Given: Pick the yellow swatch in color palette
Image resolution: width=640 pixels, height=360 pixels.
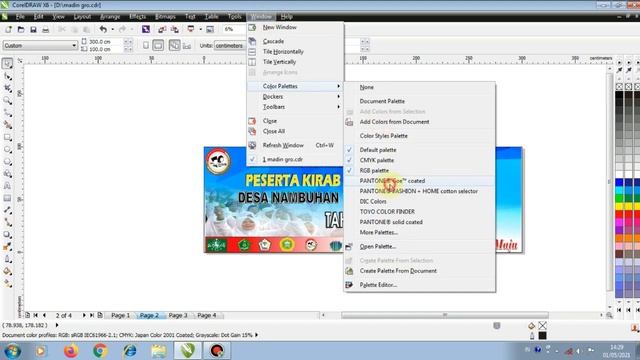Looking at the screenshot, I should [619, 206].
